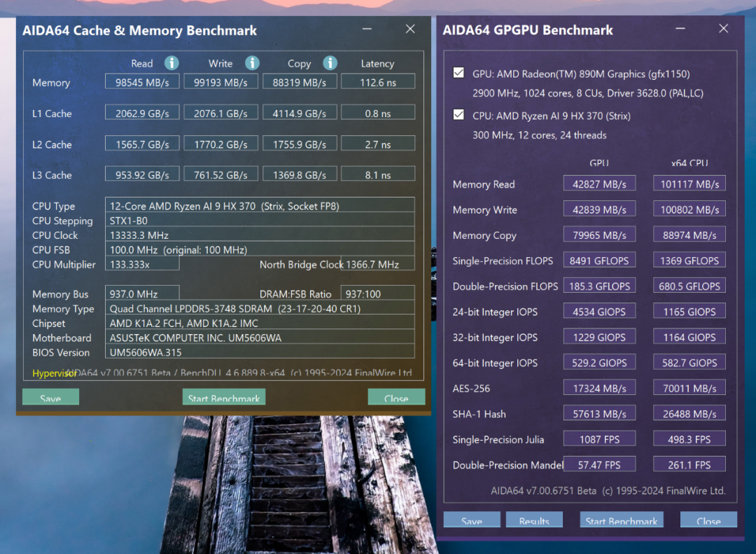Click GPU AES-256 value 17324 MB/s
Screen dimensions: 756x554
[599, 388]
